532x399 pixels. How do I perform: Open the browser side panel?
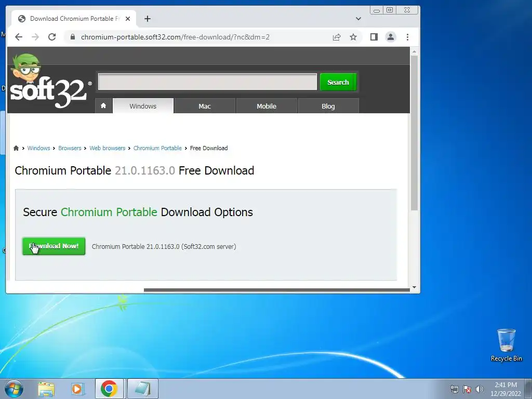[374, 37]
